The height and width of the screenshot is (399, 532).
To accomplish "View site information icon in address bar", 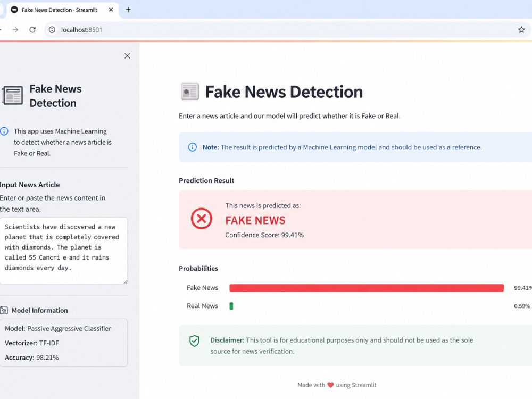I will point(52,29).
